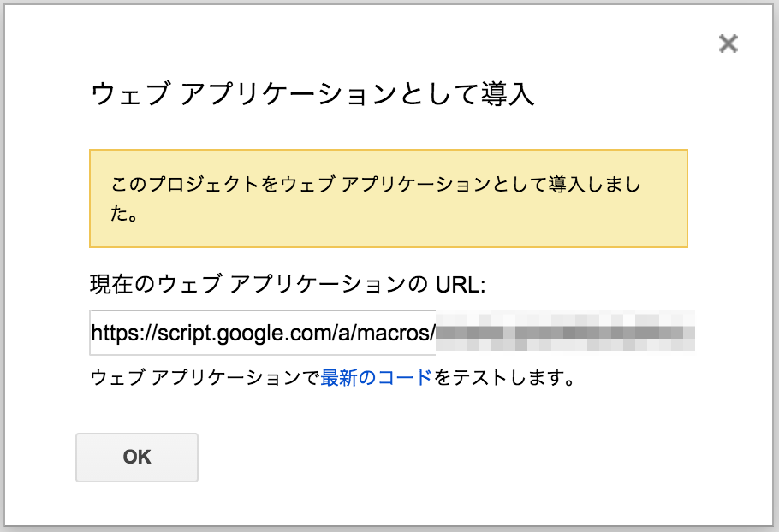Click the /a/ segment of the script URL
This screenshot has width=779, height=532.
[x=345, y=333]
